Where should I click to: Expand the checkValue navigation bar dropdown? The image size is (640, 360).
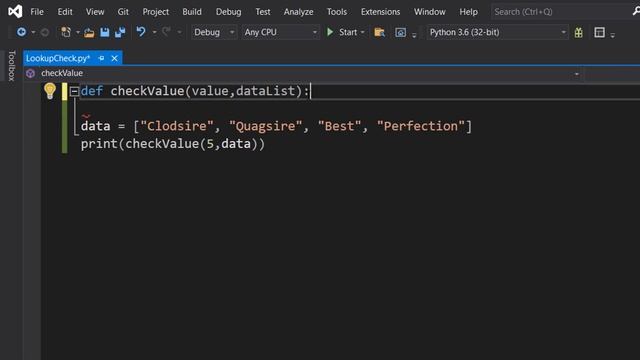[x=577, y=74]
